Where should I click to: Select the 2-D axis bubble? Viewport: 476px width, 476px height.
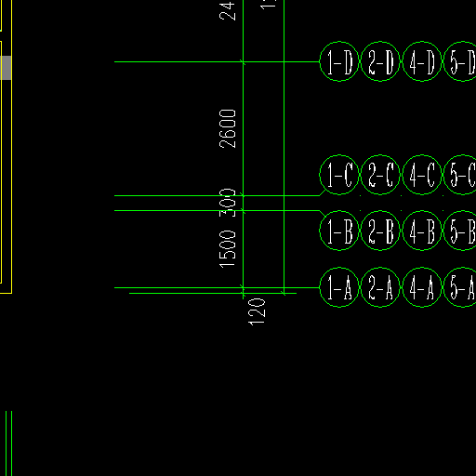pyautogui.click(x=380, y=61)
